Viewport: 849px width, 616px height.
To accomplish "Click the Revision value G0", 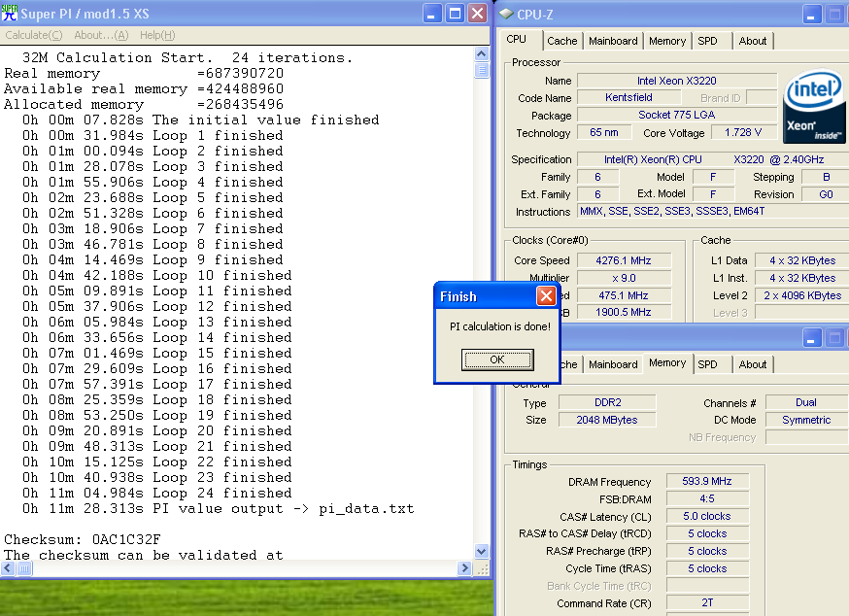I will click(x=826, y=194).
